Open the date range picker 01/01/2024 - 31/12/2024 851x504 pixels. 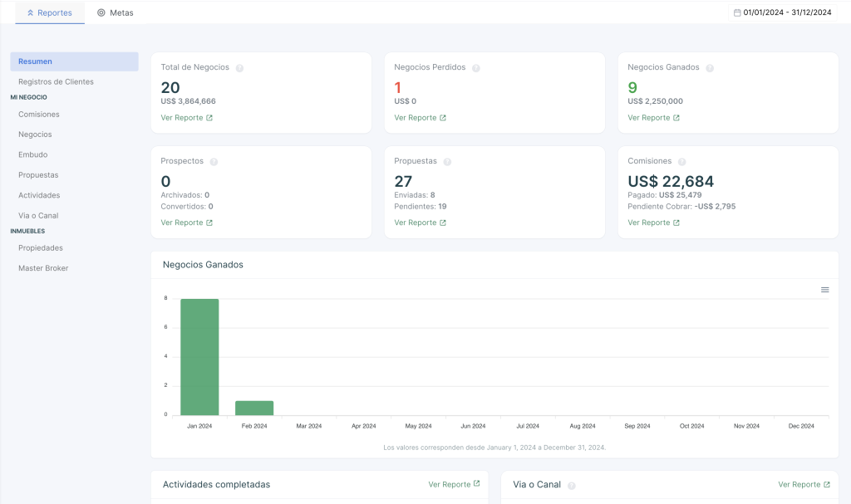(782, 12)
